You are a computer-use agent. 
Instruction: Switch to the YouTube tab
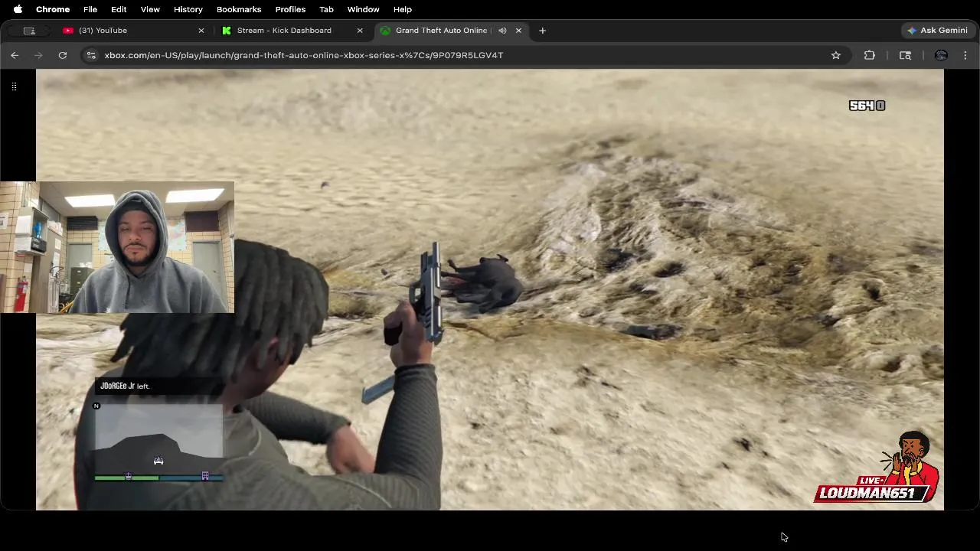(x=134, y=31)
